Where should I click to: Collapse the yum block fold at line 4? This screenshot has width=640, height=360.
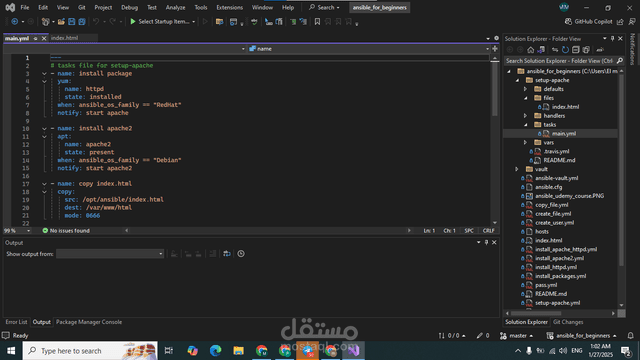click(44, 82)
